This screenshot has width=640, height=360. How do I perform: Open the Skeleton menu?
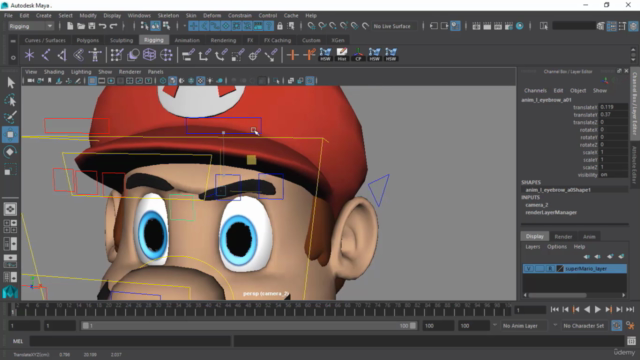click(x=168, y=16)
